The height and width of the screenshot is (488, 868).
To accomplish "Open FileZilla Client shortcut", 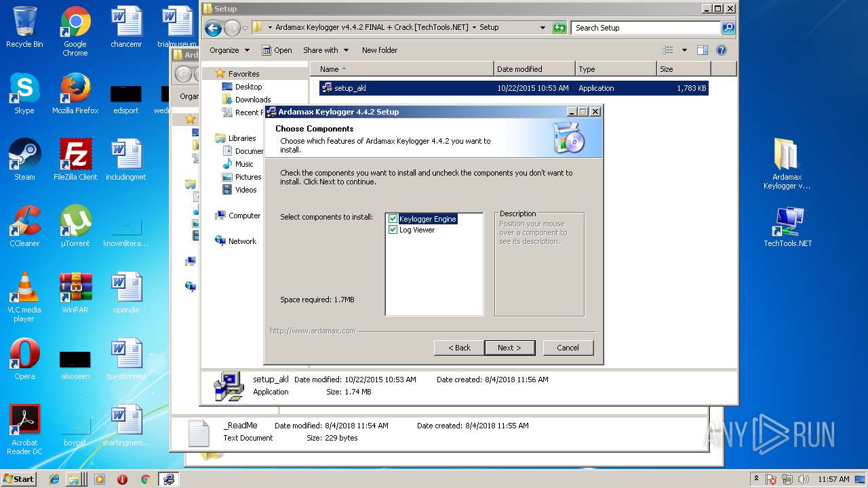I will click(75, 160).
